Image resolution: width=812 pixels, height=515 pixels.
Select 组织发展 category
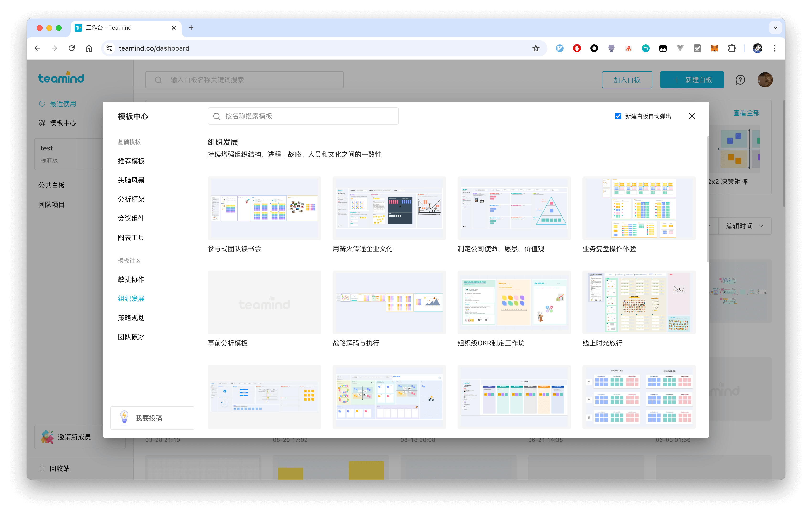pos(131,299)
